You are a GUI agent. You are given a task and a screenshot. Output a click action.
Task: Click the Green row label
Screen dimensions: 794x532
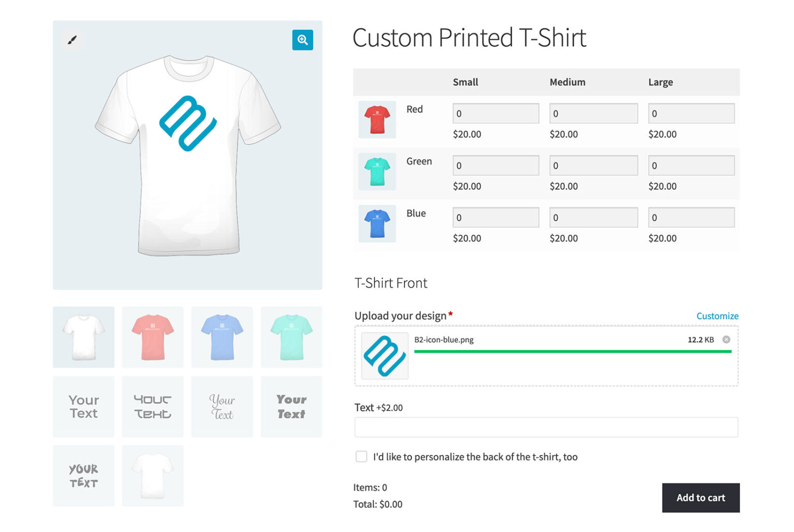pyautogui.click(x=419, y=161)
